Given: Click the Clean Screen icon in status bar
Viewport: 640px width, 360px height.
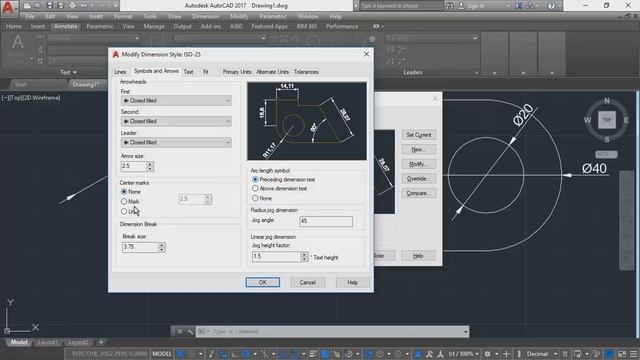Looking at the screenshot, I should click(622, 354).
